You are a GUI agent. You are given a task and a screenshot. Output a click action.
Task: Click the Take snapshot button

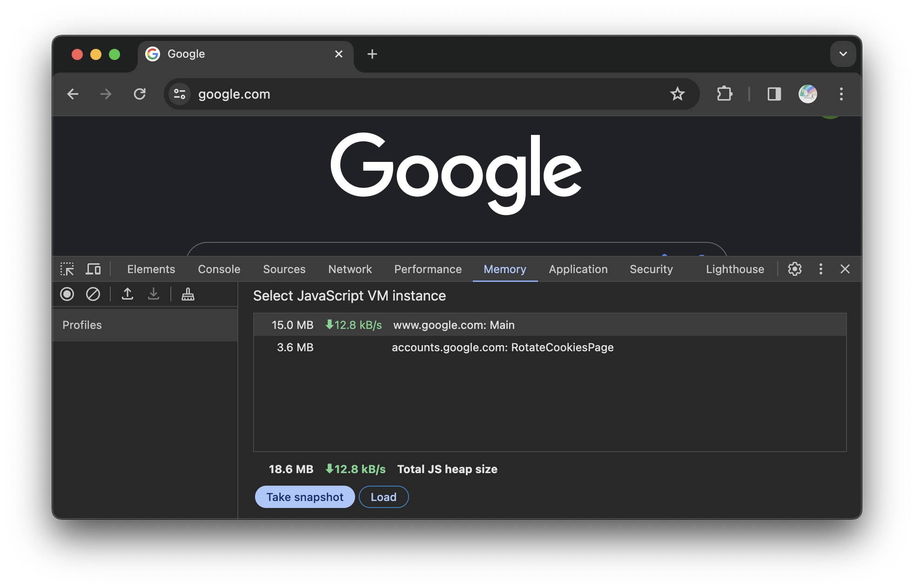(x=305, y=497)
